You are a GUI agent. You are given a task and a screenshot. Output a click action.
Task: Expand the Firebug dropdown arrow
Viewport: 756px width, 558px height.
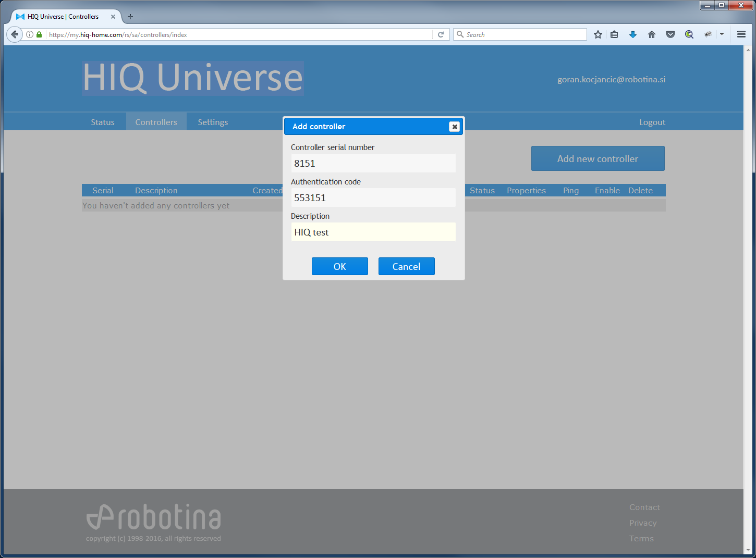722,34
